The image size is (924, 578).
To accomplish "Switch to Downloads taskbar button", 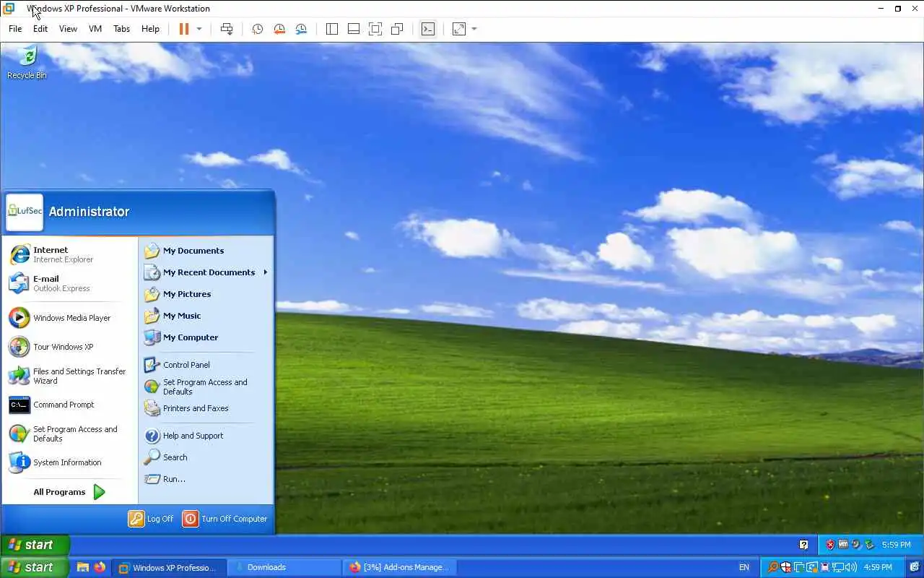I will [284, 567].
